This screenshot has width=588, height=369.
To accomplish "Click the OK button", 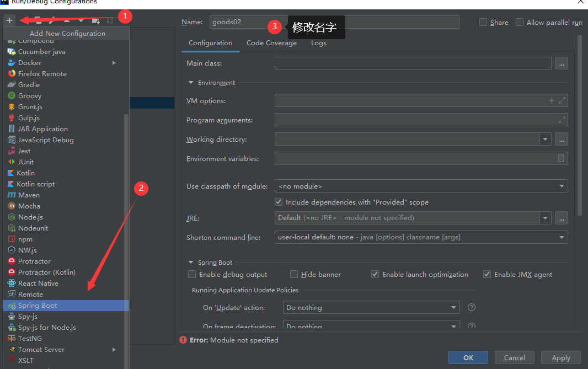I will click(468, 358).
